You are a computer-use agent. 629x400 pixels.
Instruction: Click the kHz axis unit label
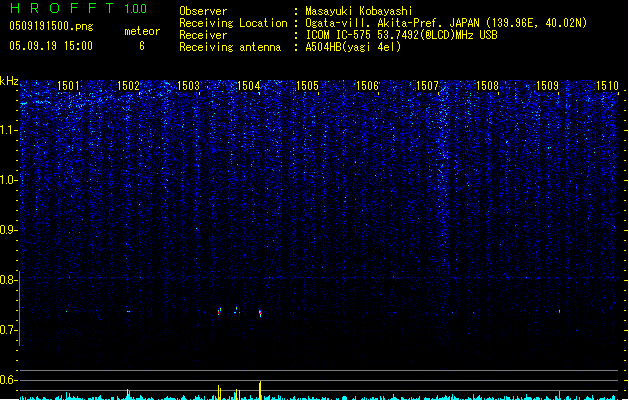click(x=9, y=81)
